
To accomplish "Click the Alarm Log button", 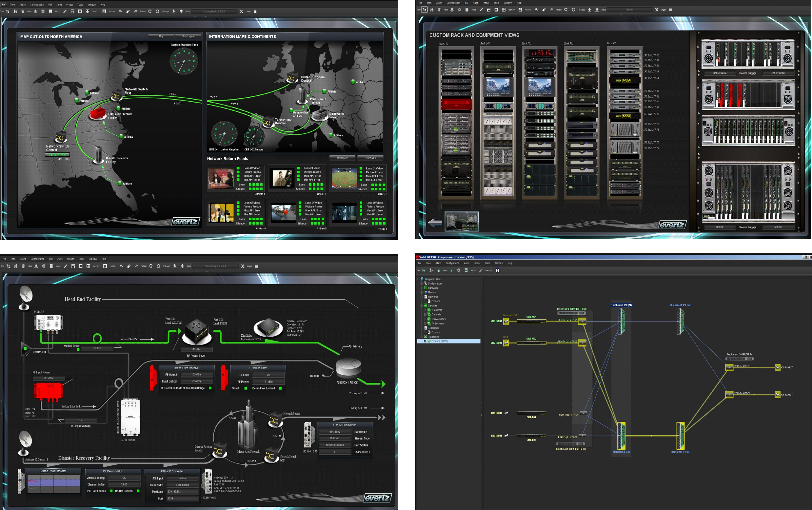I will (x=370, y=158).
